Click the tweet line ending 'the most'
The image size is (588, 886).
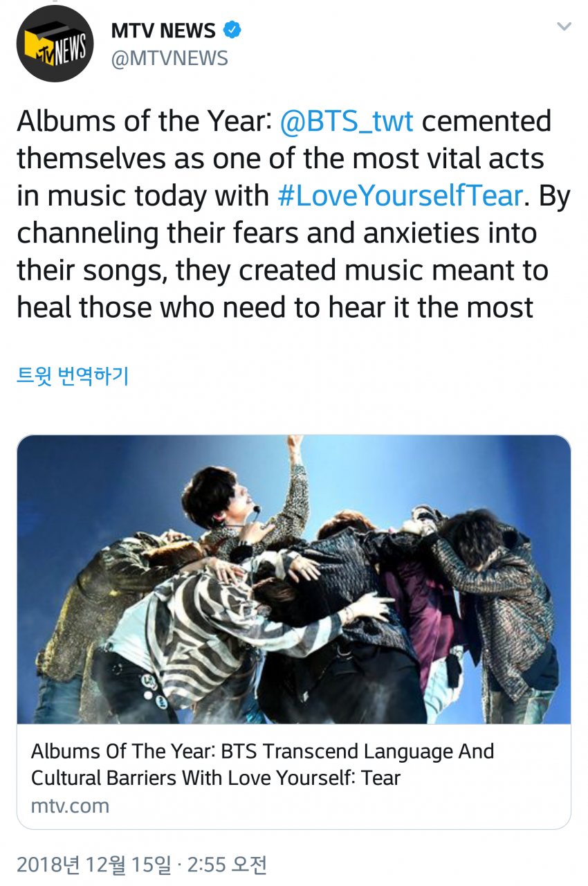coord(275,308)
